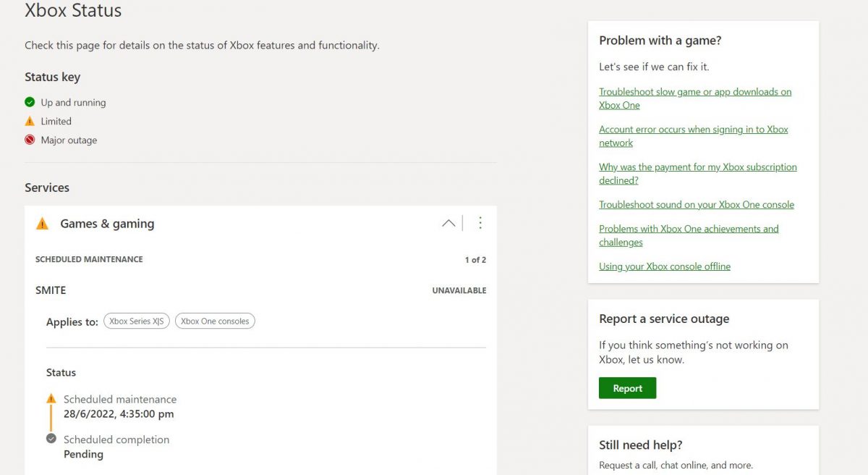This screenshot has width=868, height=475.
Task: Select the Xbox One consoles tag
Action: click(x=215, y=321)
